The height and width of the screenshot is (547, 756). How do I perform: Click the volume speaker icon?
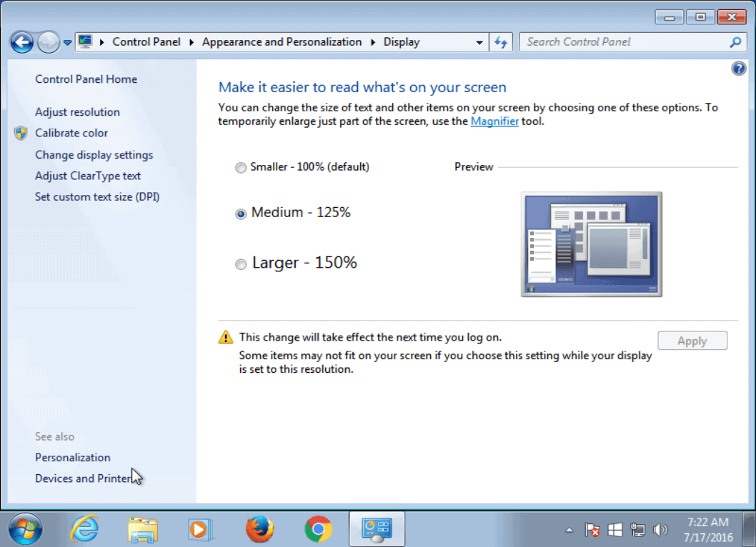point(660,530)
